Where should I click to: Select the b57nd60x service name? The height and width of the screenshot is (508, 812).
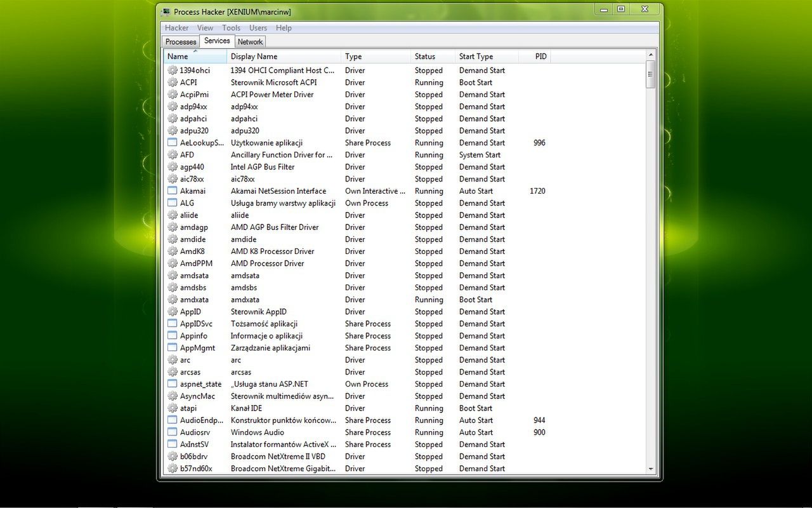pyautogui.click(x=196, y=469)
